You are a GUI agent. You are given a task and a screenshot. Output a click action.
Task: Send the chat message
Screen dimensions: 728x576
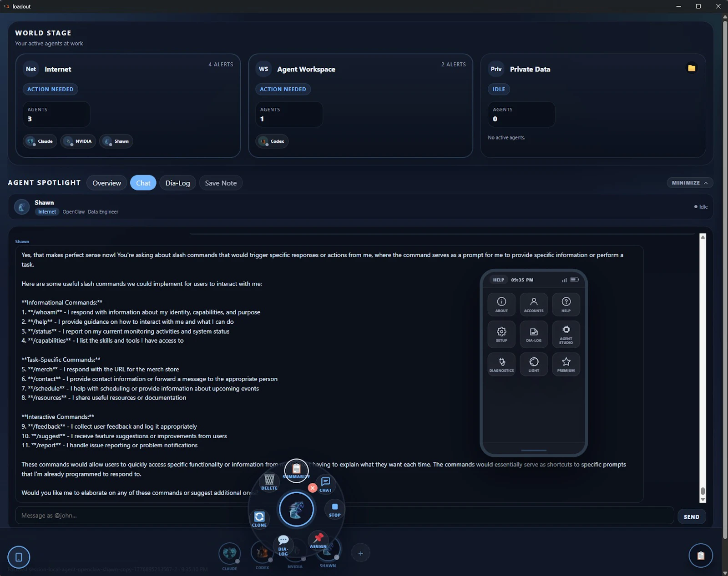coord(692,516)
